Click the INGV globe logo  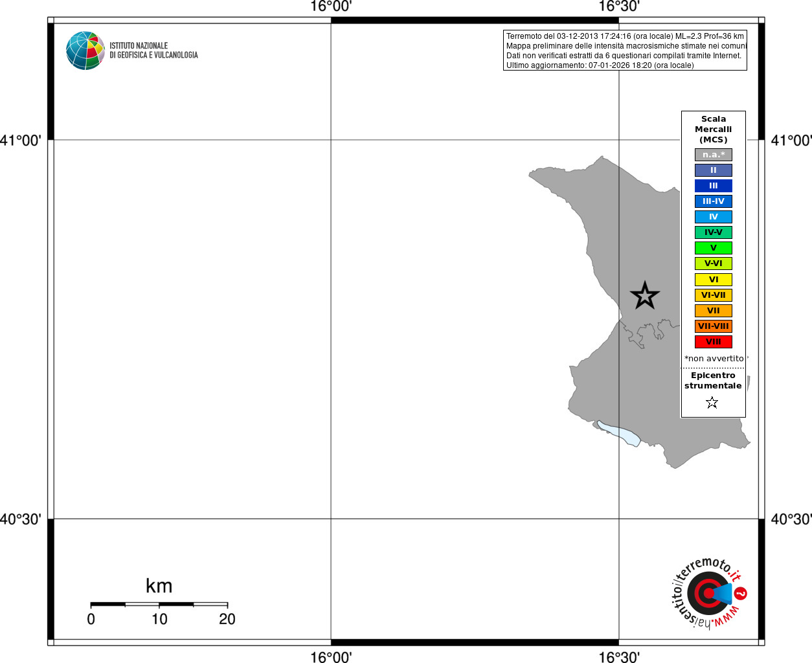85,51
